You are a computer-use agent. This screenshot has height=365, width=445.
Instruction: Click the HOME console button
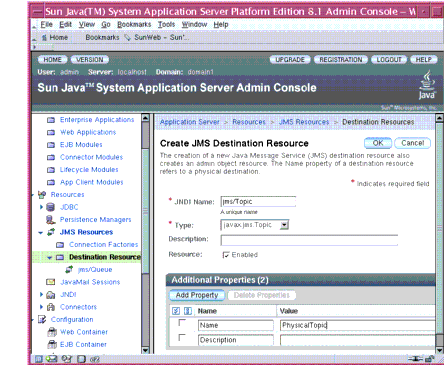tap(52, 60)
